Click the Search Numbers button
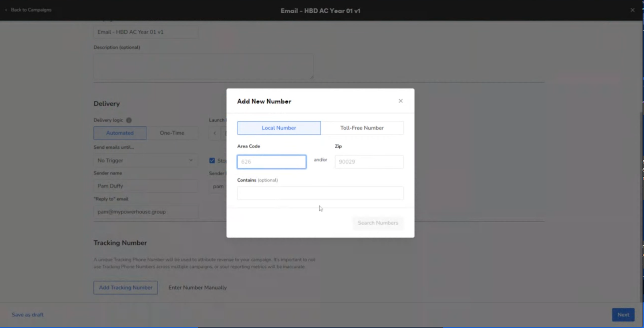 point(378,223)
